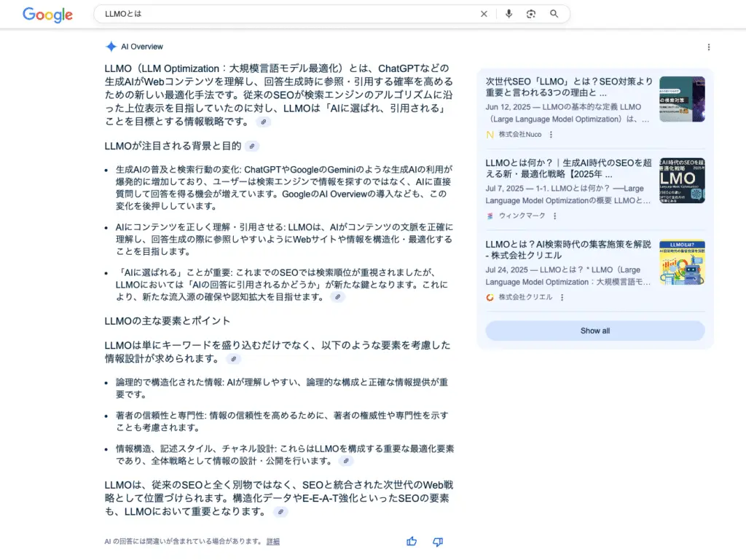The image size is (746, 560).
Task: Click the Jul 24, 2025 snippet text
Action: pyautogui.click(x=568, y=276)
